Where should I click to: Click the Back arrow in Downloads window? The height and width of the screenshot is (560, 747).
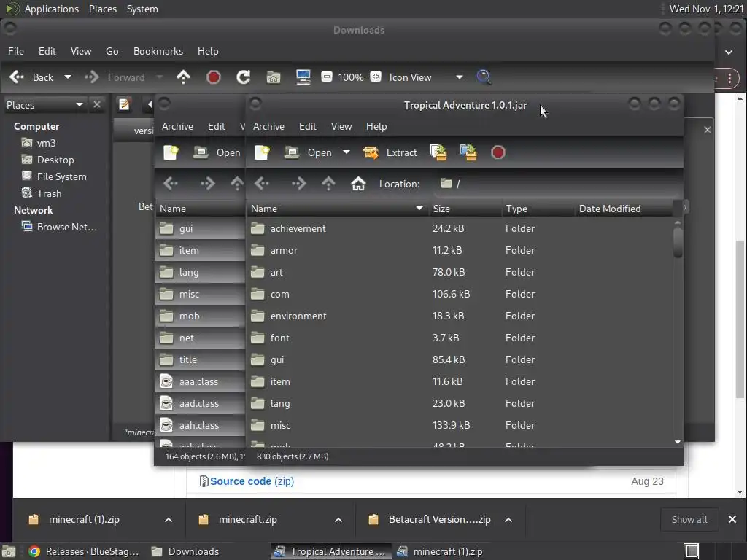pyautogui.click(x=17, y=77)
